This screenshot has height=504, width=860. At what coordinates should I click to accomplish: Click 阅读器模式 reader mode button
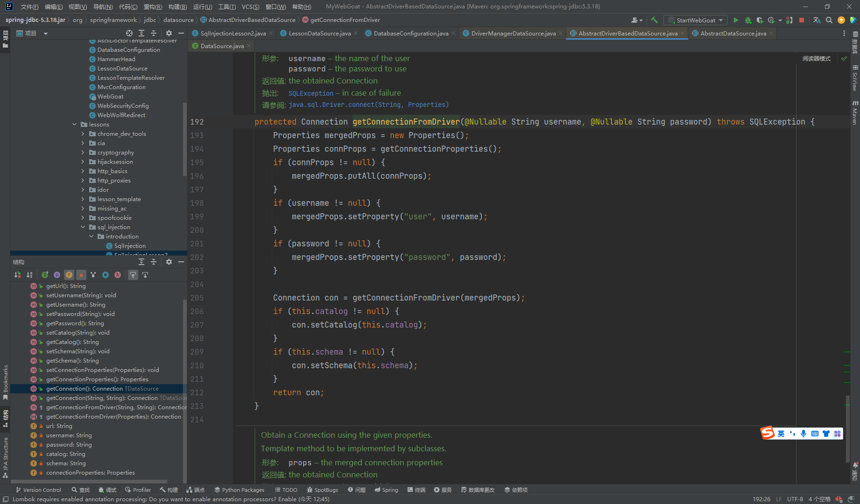(x=816, y=58)
